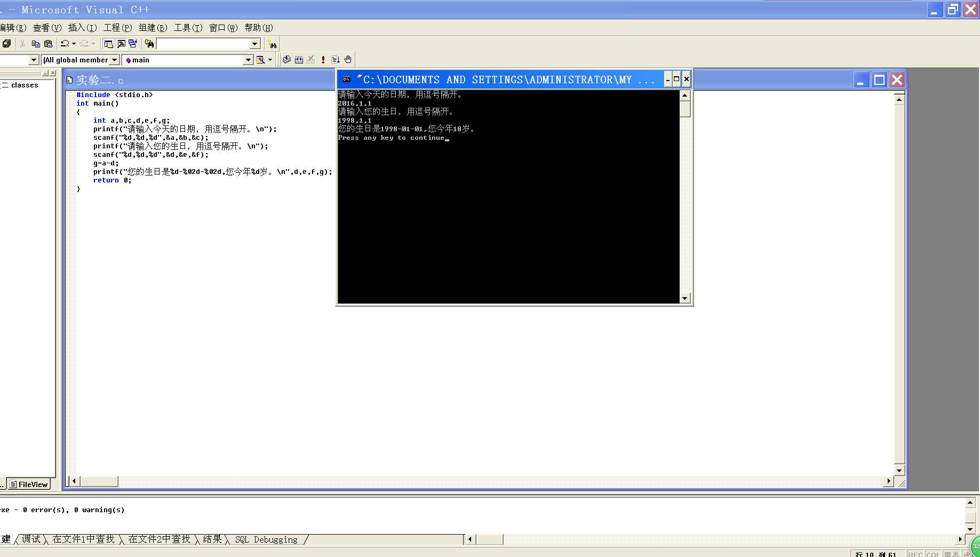This screenshot has width=980, height=557.
Task: Click the 'g=a-d;' code line
Action: click(x=106, y=163)
